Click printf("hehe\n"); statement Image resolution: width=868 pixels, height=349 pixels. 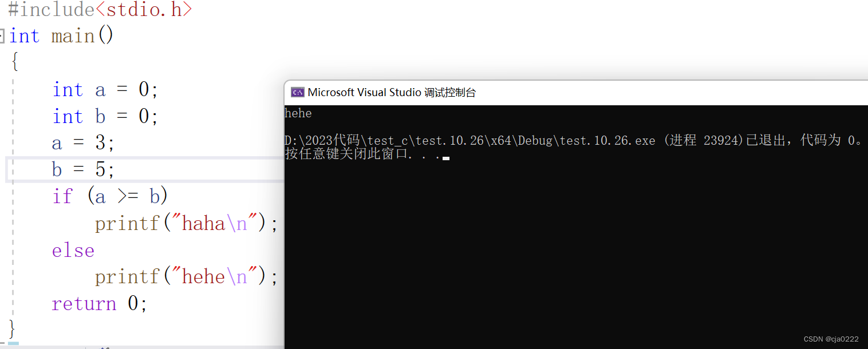184,276
